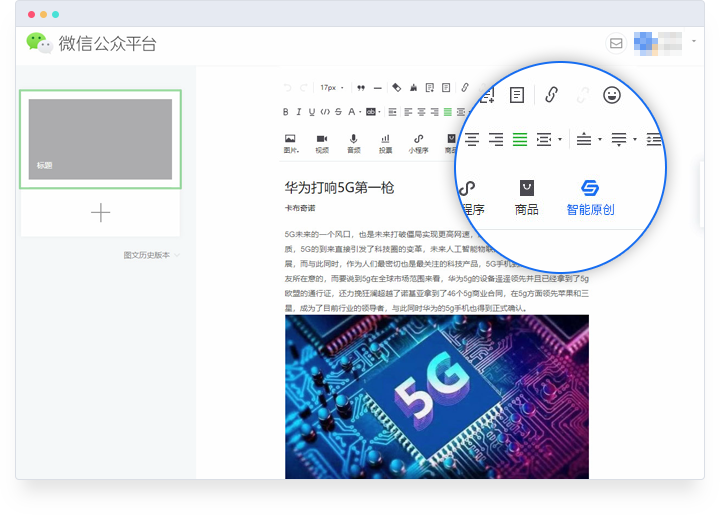The height and width of the screenshot is (515, 720).
Task: Click the enlarged center align icon in the magnifier
Action: tap(472, 139)
